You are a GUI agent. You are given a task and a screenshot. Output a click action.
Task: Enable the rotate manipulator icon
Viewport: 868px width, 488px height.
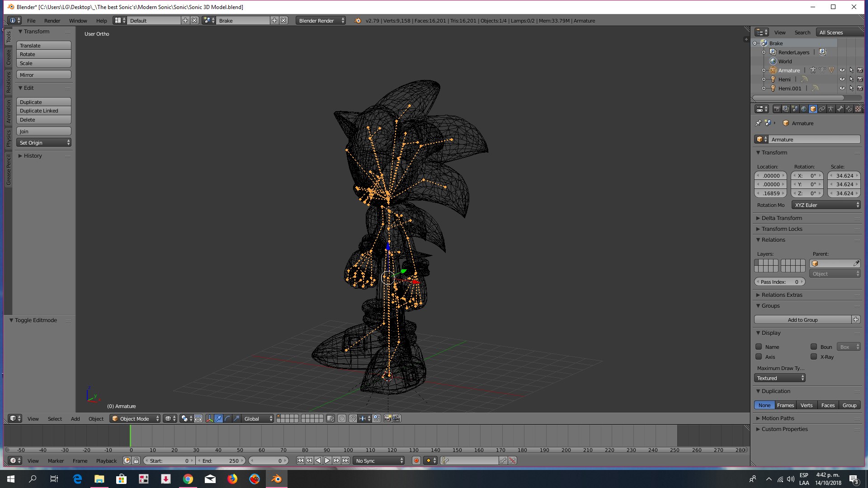tap(227, 419)
